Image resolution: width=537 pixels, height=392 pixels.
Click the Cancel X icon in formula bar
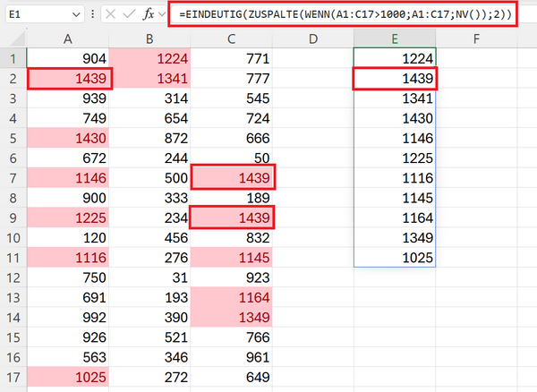110,14
